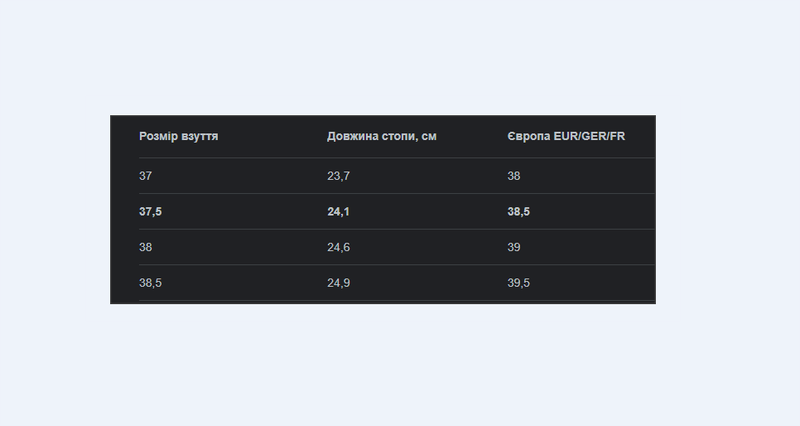Select shoe size 38,5 in last row
Screen dimensions: 800x426
click(x=150, y=283)
